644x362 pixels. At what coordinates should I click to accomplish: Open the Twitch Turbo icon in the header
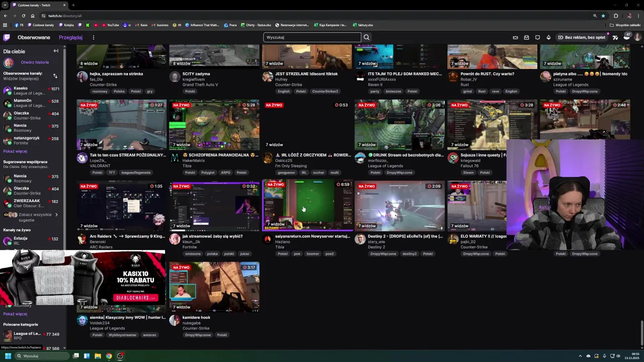coord(615,37)
